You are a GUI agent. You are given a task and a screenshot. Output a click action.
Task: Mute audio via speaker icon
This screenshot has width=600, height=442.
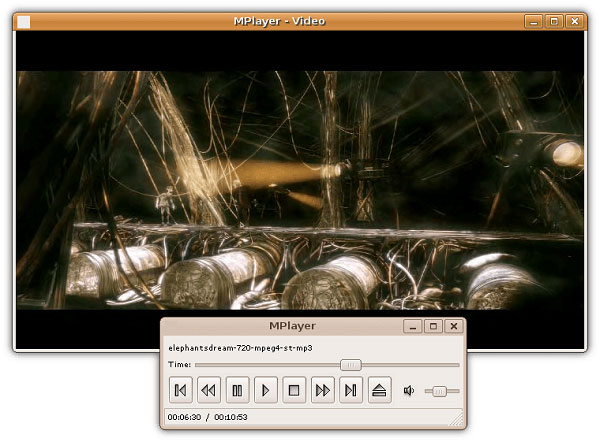pyautogui.click(x=409, y=390)
